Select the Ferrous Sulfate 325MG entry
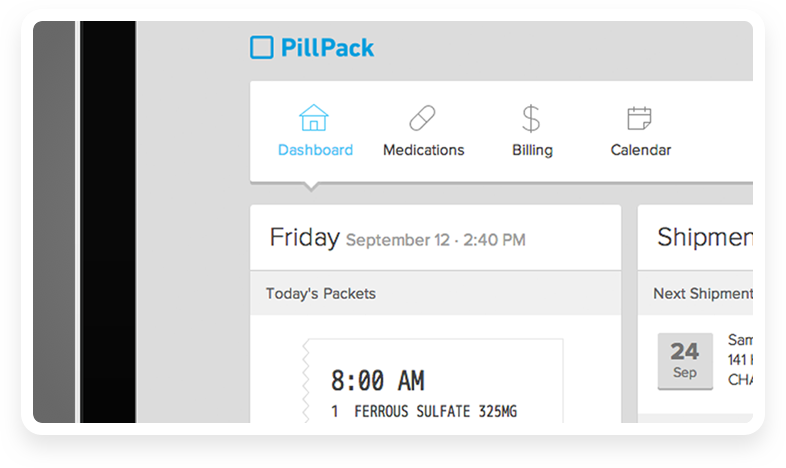 point(424,411)
